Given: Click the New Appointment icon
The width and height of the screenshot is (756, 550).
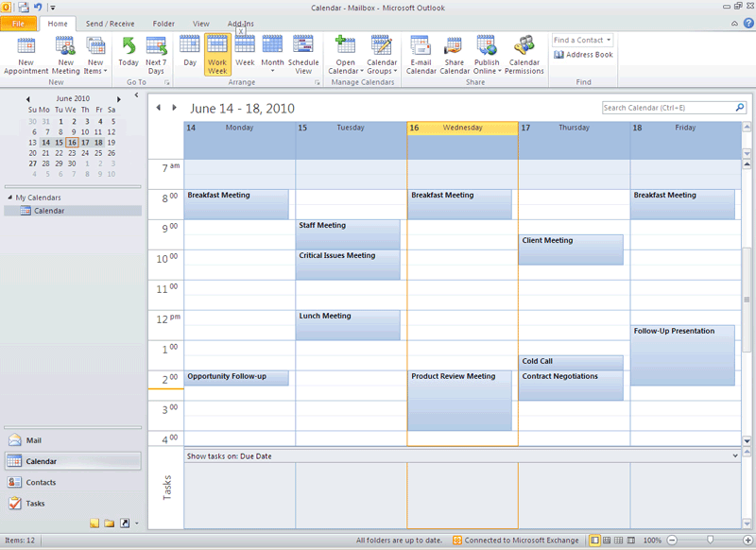Looking at the screenshot, I should [26, 55].
